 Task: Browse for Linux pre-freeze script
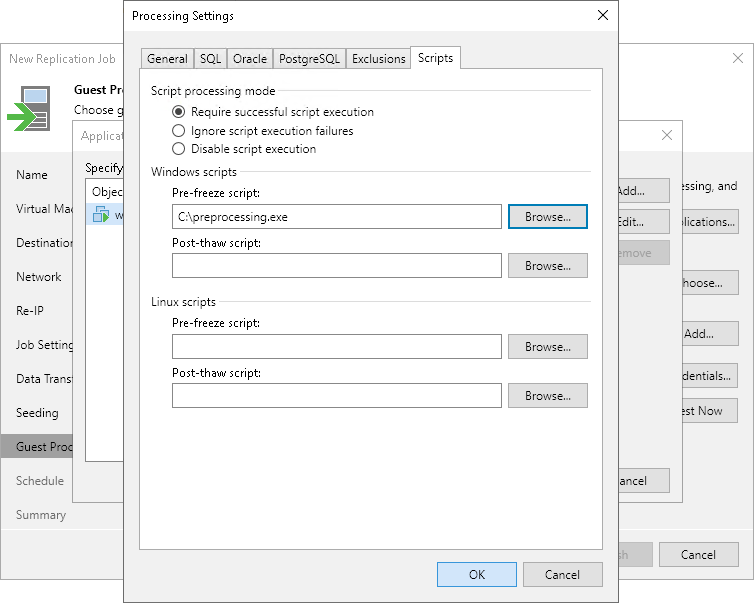point(548,347)
